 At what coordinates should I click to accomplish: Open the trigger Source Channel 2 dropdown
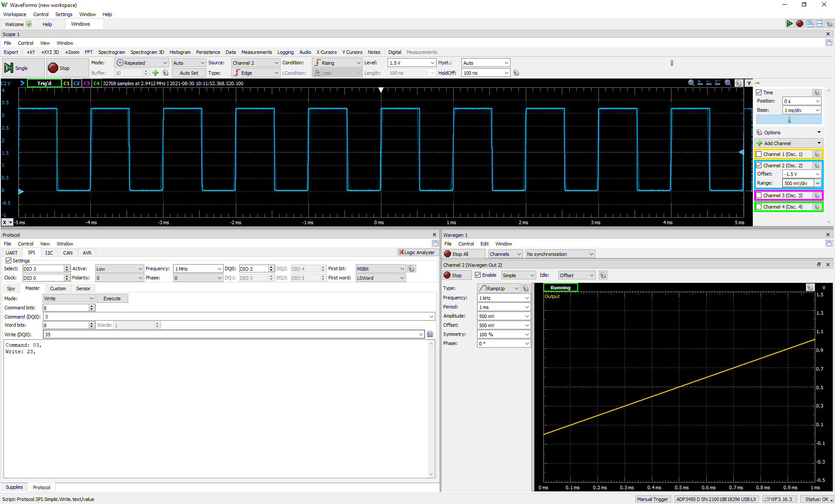tap(256, 63)
